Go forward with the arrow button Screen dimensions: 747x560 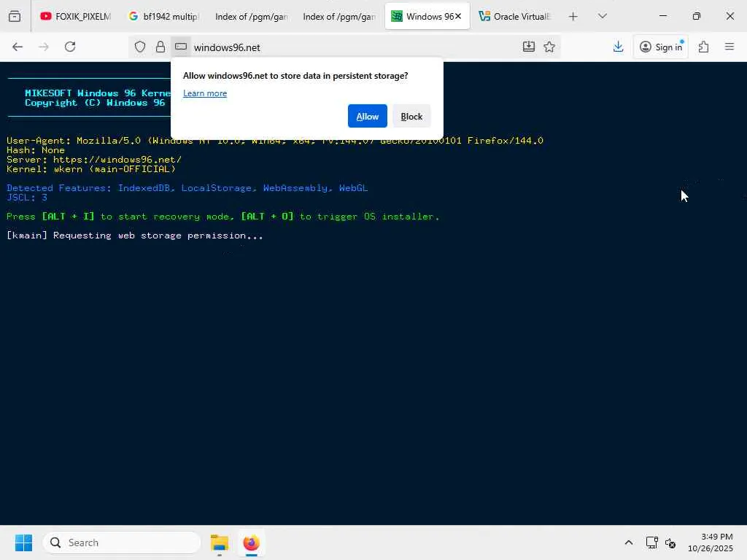[44, 47]
